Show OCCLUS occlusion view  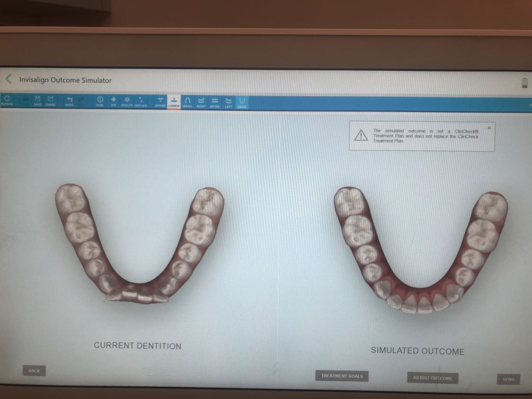point(141,102)
